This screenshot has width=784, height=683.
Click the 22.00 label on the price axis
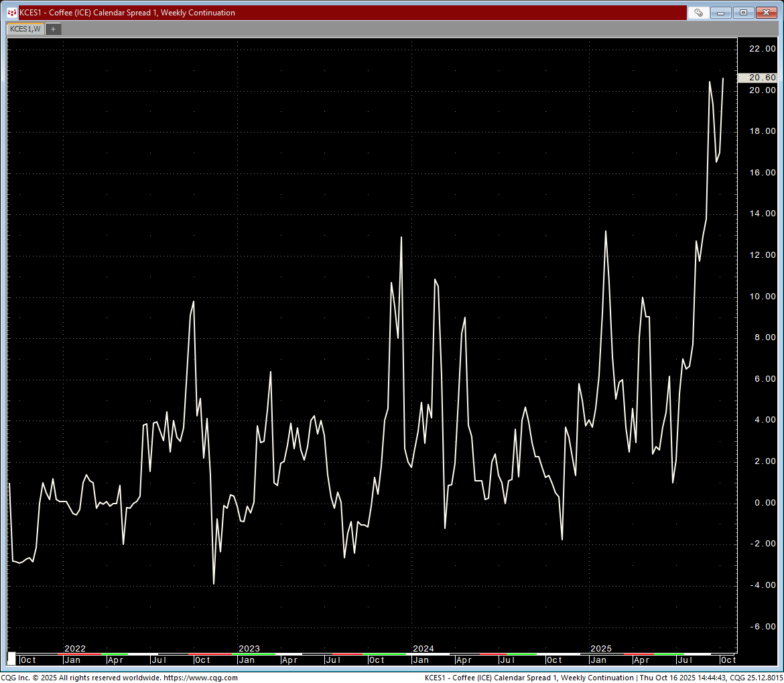763,48
